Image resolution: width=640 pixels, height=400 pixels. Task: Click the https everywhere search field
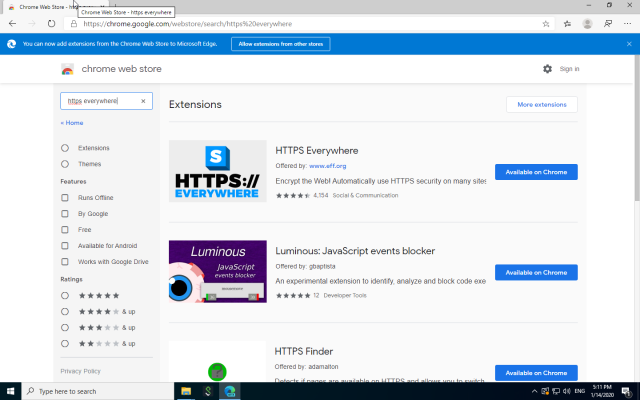[98, 101]
